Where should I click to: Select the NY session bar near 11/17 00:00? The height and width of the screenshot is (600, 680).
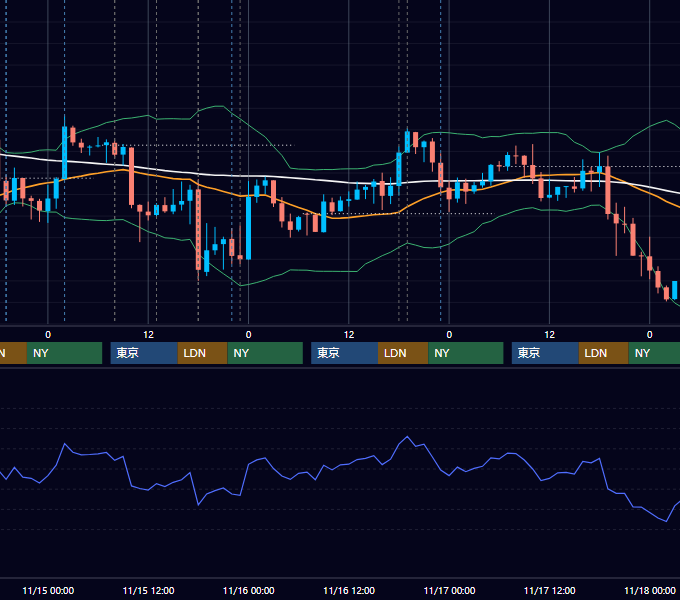[x=466, y=353]
